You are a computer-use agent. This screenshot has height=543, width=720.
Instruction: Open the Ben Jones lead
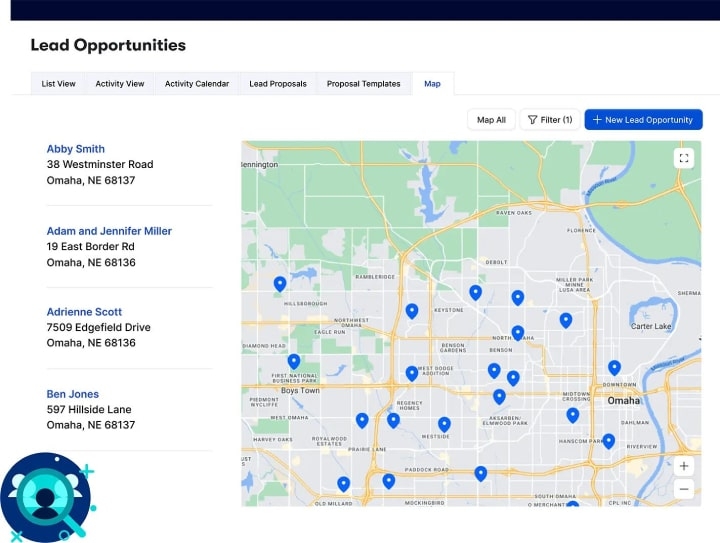73,394
